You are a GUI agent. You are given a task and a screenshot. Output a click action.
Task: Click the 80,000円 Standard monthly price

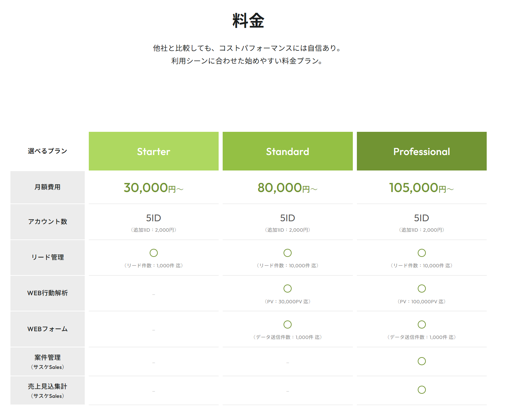(287, 188)
